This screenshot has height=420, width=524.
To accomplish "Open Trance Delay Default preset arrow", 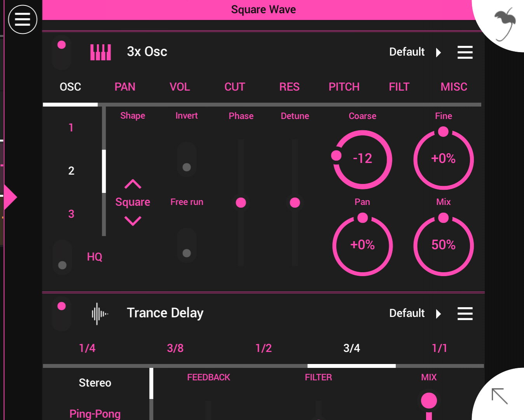I will 438,314.
